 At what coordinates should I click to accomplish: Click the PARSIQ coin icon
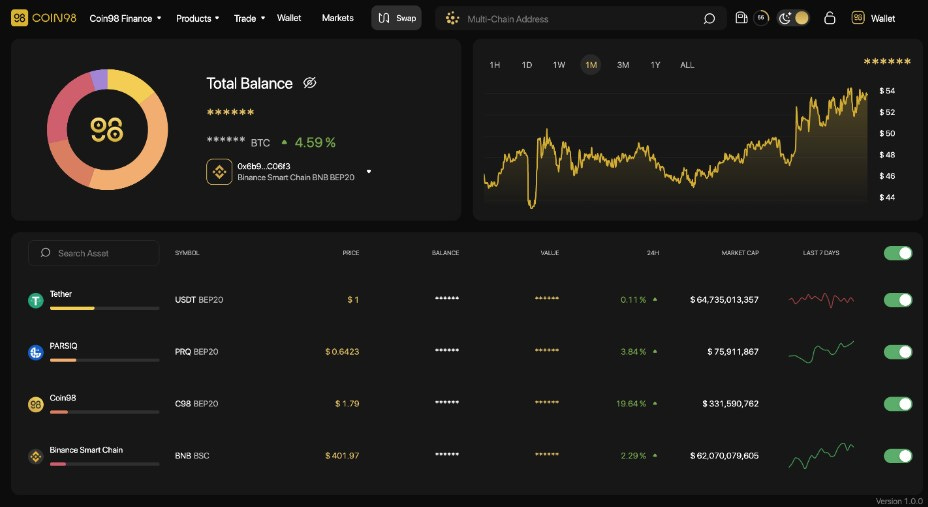tap(36, 353)
